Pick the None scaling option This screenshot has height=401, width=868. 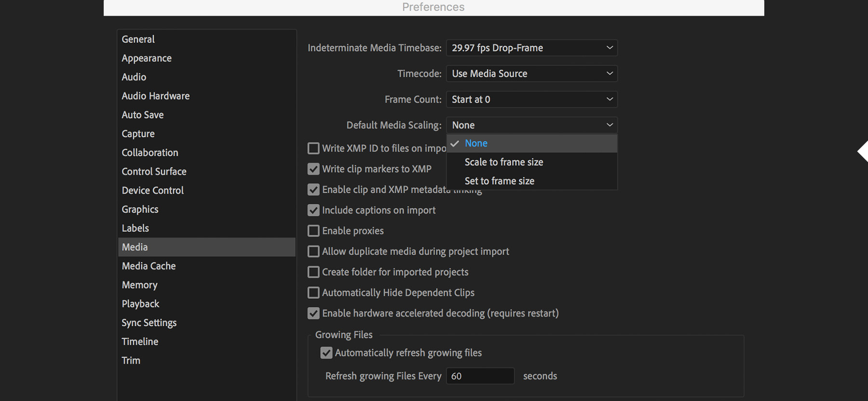point(476,144)
